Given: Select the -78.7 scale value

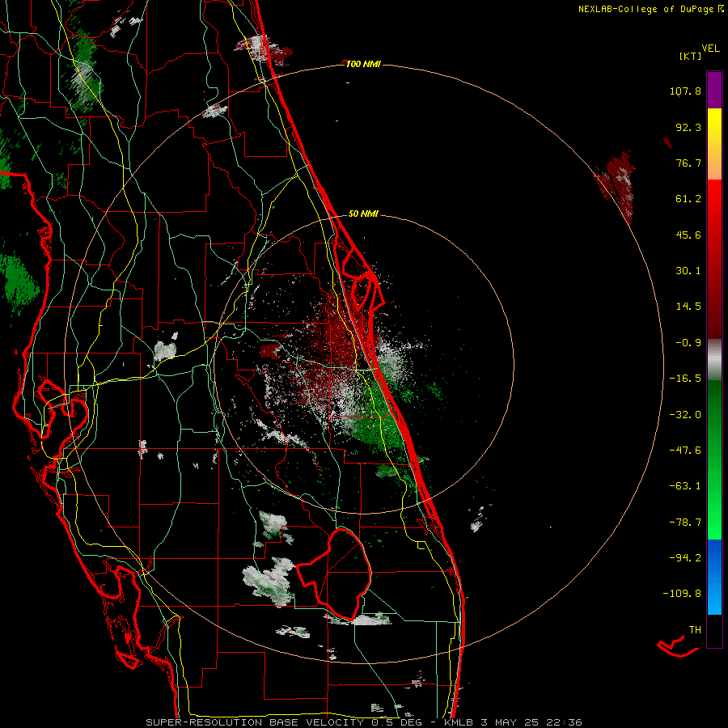Looking at the screenshot, I should (x=685, y=523).
